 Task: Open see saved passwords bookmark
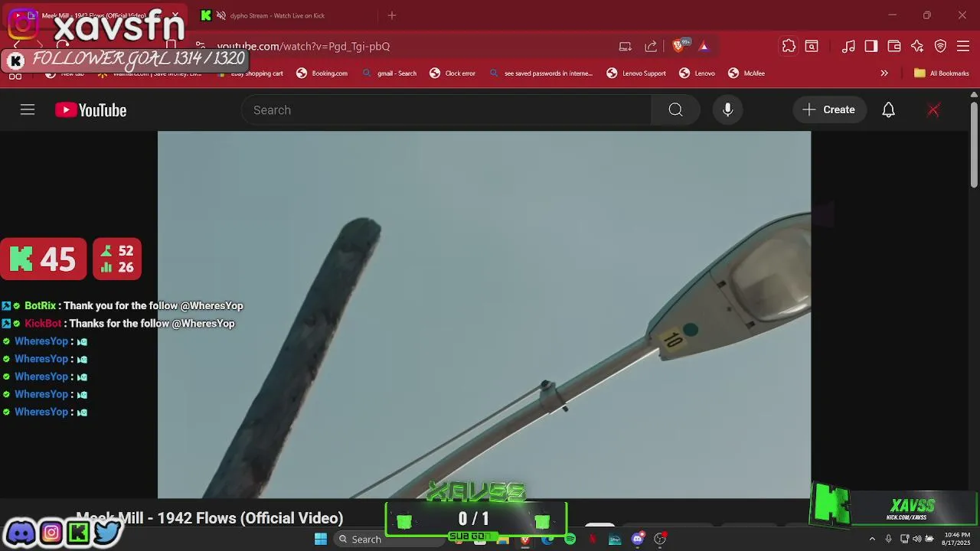click(541, 73)
